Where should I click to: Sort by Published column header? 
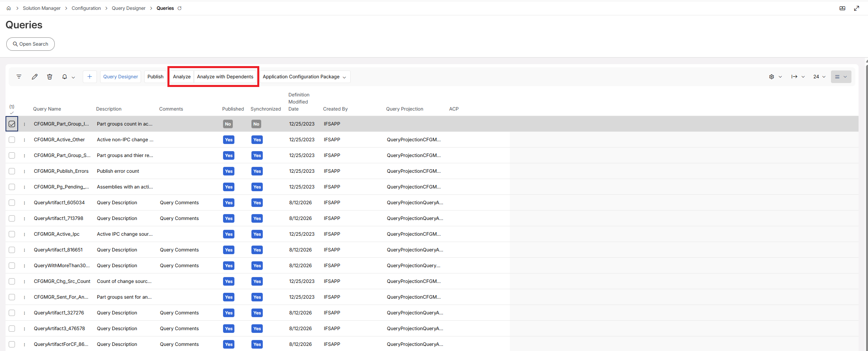point(233,109)
